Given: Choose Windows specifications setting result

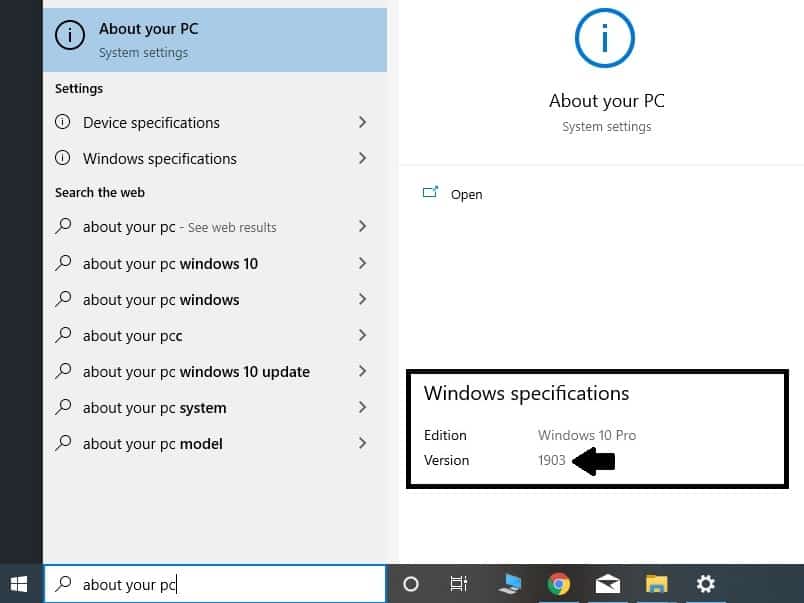Looking at the screenshot, I should click(215, 158).
